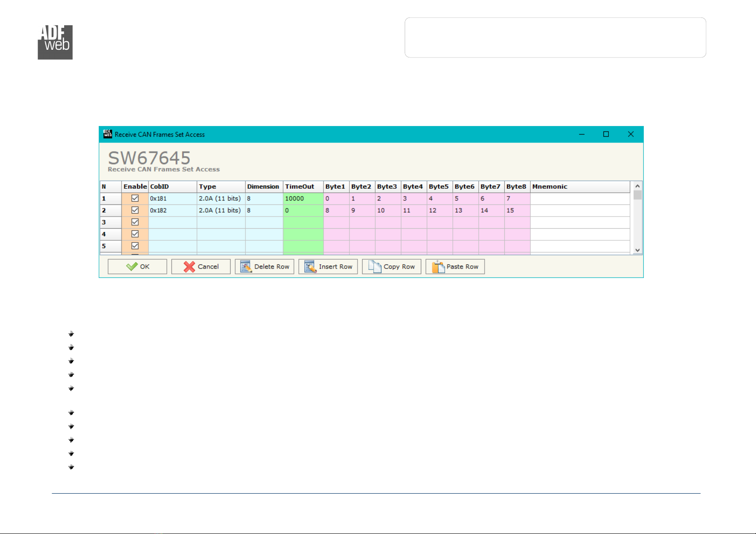Click the window title bar app icon
756x534 pixels.
108,134
